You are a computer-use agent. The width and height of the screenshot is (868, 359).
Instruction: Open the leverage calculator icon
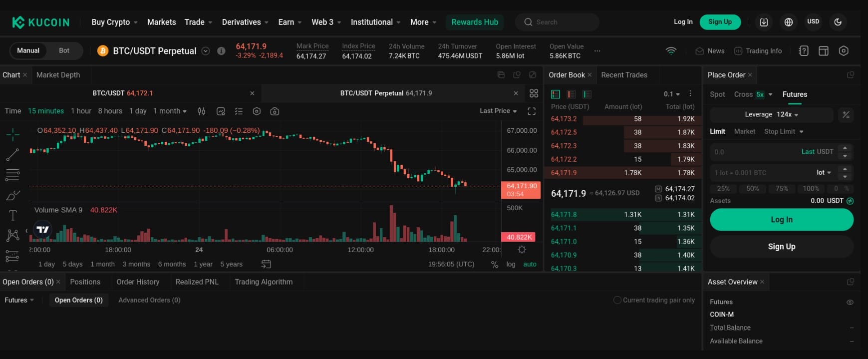click(846, 115)
